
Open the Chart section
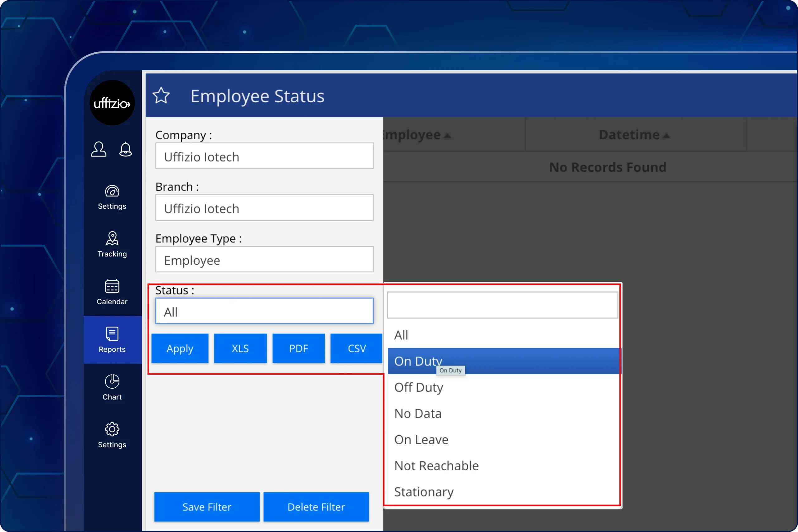tap(112, 387)
